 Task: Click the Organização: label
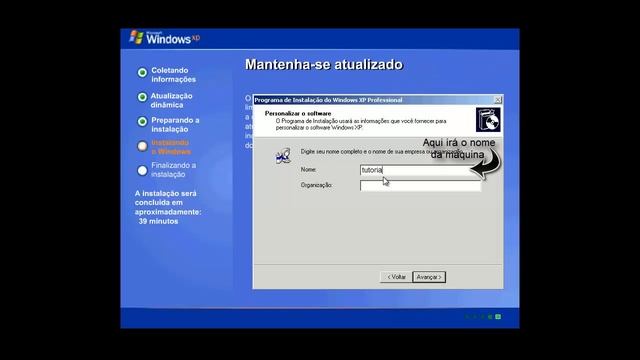316,185
